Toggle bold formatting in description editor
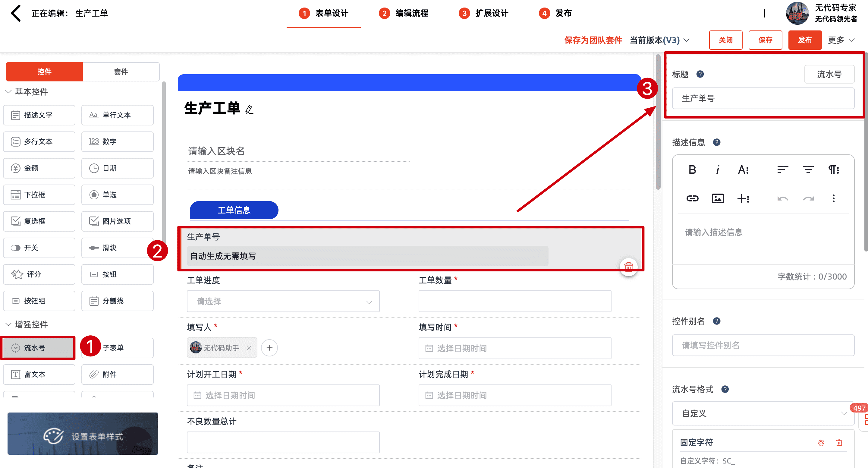Viewport: 868px width, 468px height. (692, 169)
